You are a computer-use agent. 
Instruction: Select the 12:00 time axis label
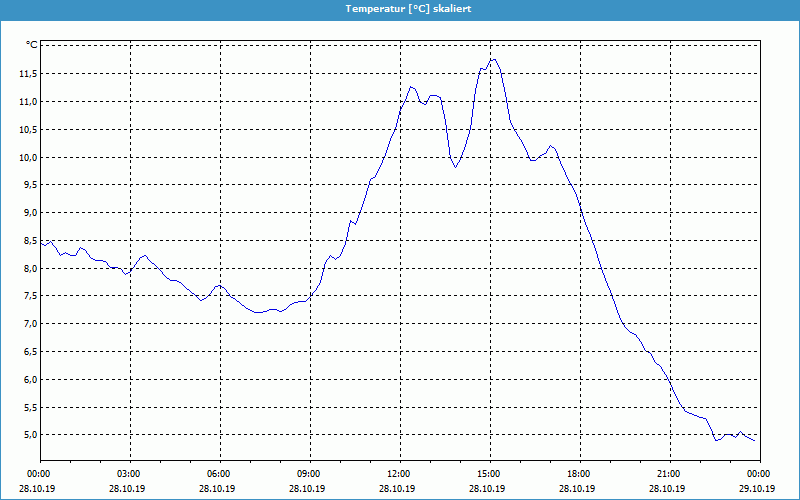(399, 474)
